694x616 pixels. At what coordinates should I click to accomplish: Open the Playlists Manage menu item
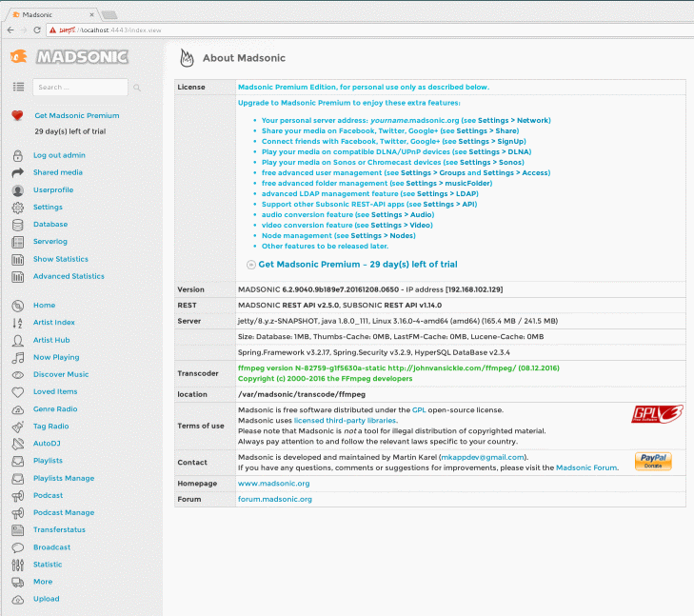pos(63,478)
